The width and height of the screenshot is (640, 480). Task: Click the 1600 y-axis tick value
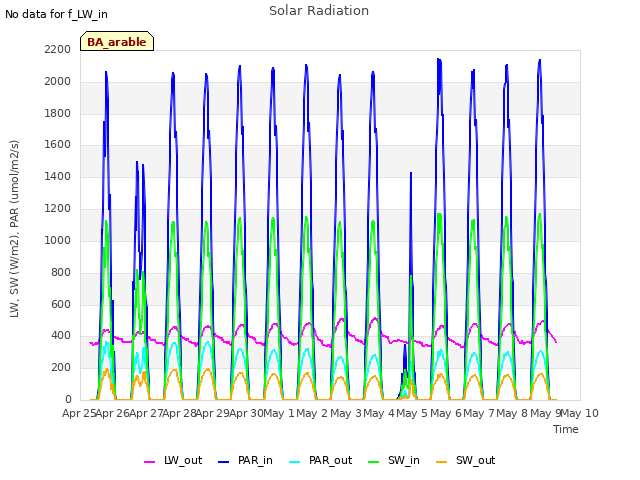coord(58,144)
